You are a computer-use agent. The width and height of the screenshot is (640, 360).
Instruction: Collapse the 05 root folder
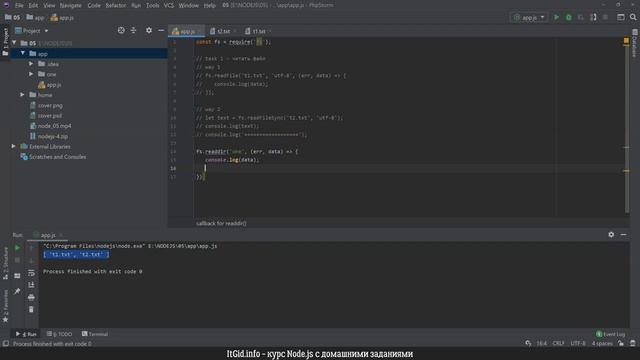(x=14, y=43)
